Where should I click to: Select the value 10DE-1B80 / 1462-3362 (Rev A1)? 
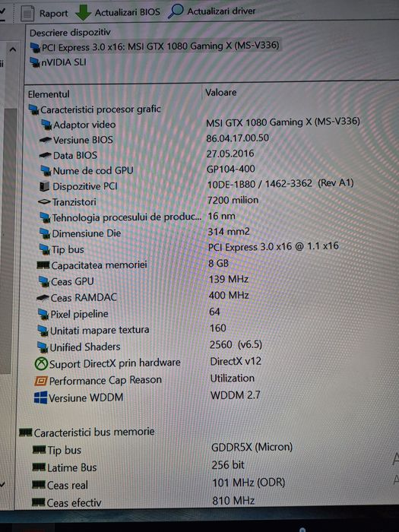[280, 184]
